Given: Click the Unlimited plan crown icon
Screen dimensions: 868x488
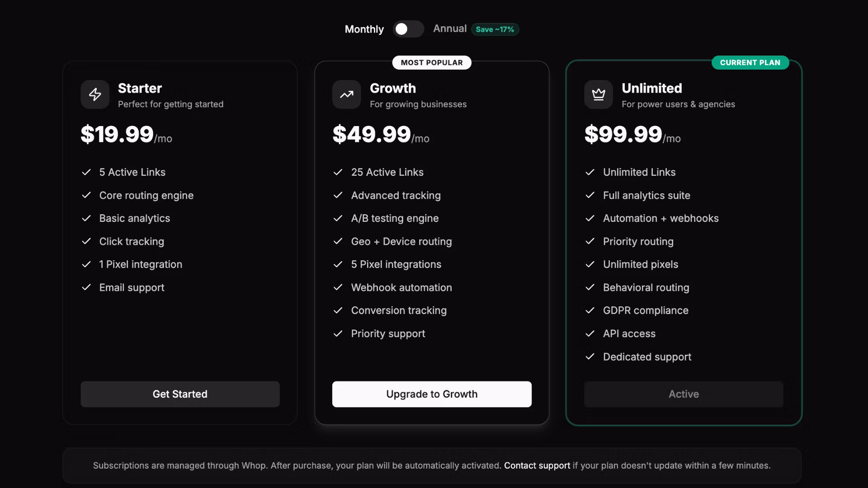Looking at the screenshot, I should pyautogui.click(x=599, y=94).
